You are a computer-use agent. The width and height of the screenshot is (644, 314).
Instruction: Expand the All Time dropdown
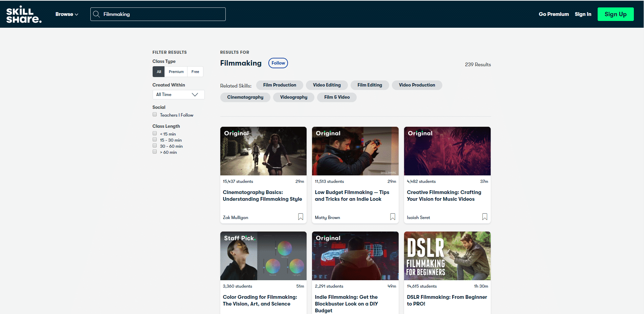coord(178,95)
